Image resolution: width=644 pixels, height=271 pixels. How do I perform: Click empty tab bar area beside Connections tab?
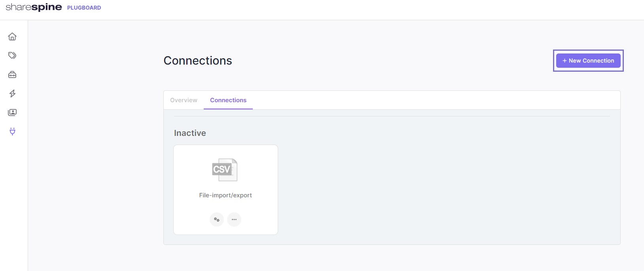[x=435, y=100]
